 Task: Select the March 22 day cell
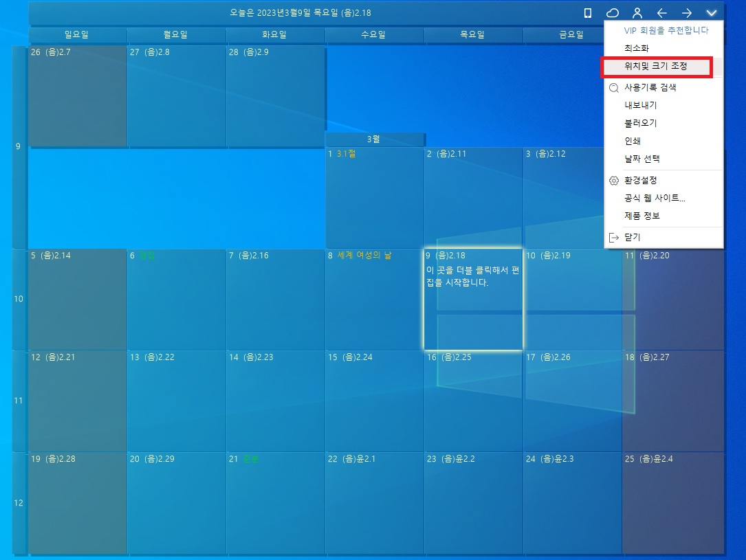(x=375, y=503)
